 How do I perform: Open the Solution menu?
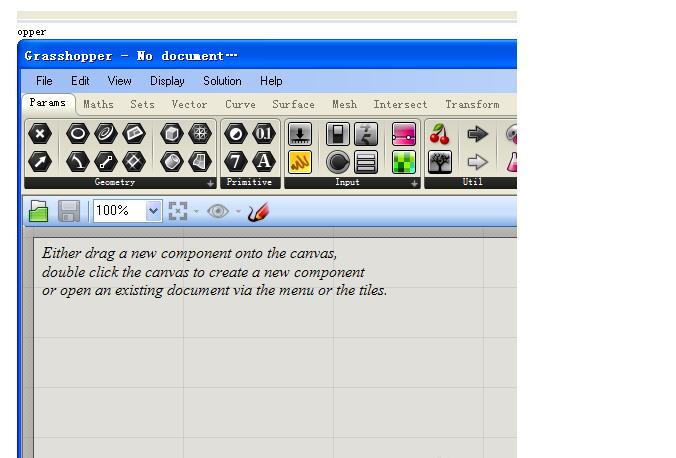(222, 81)
